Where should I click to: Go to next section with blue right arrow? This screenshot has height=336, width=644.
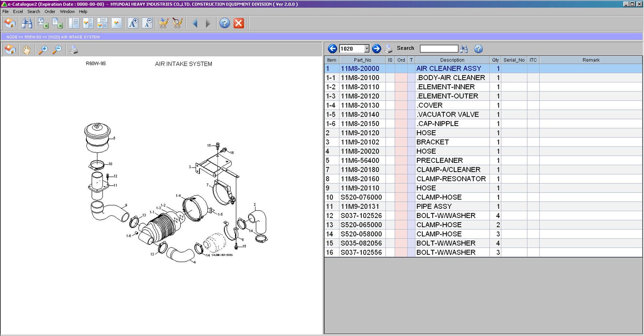coord(376,49)
